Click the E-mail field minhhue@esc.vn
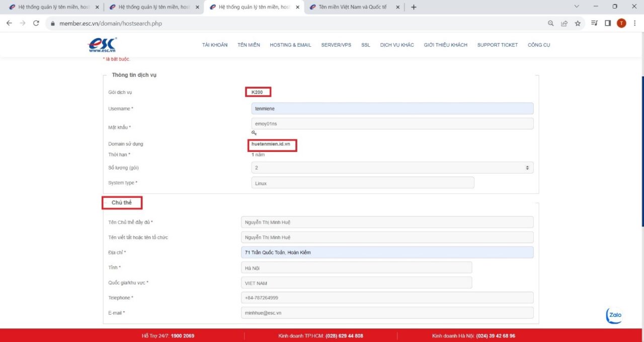Screen dimensions: 644x342 (x=387, y=313)
